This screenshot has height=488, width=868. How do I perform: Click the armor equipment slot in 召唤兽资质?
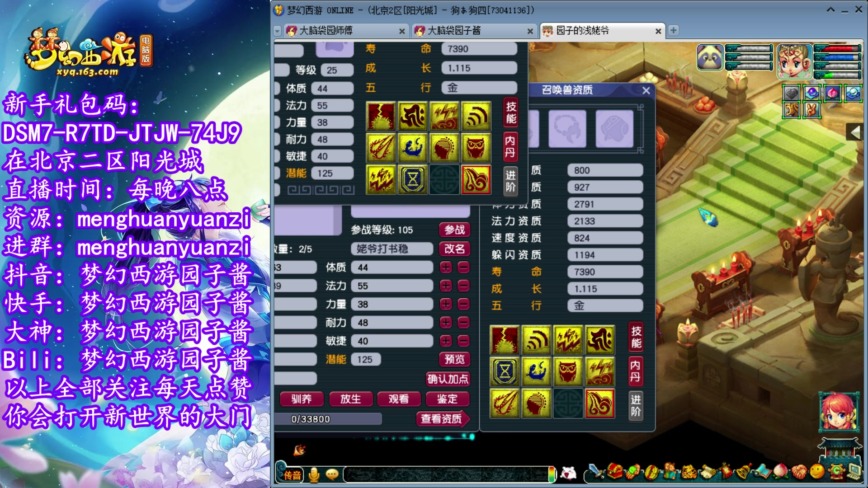(x=614, y=128)
